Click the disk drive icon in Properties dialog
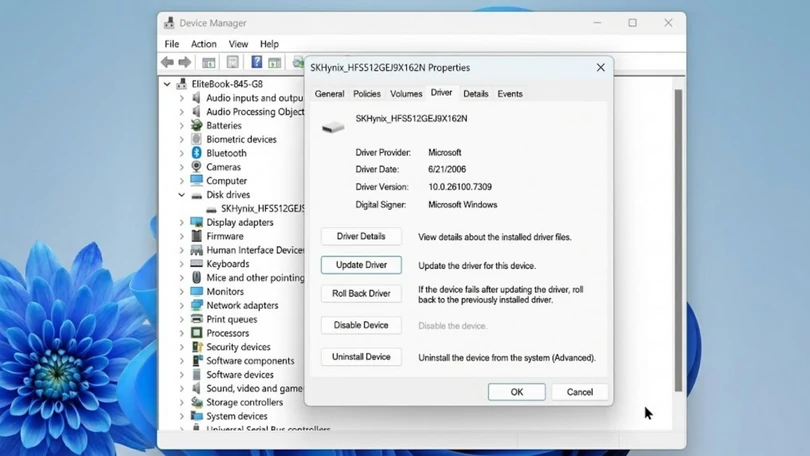Screen dimensions: 810x456 (333, 127)
